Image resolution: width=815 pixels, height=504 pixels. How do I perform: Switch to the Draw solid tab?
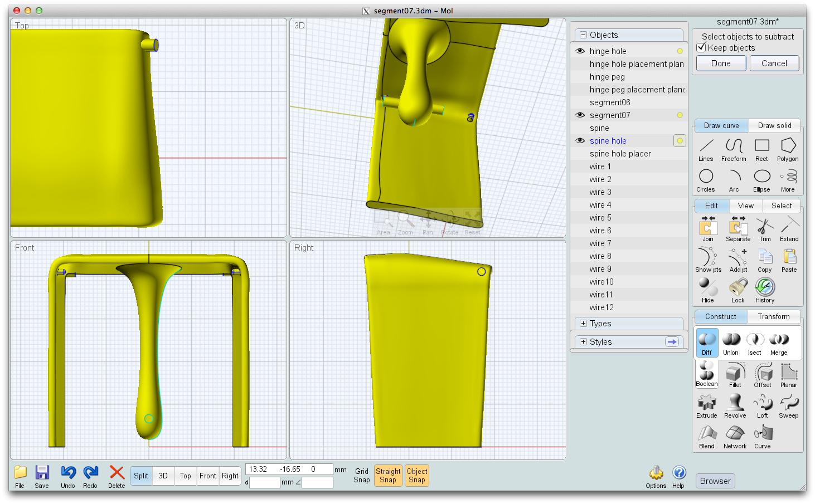pos(774,125)
